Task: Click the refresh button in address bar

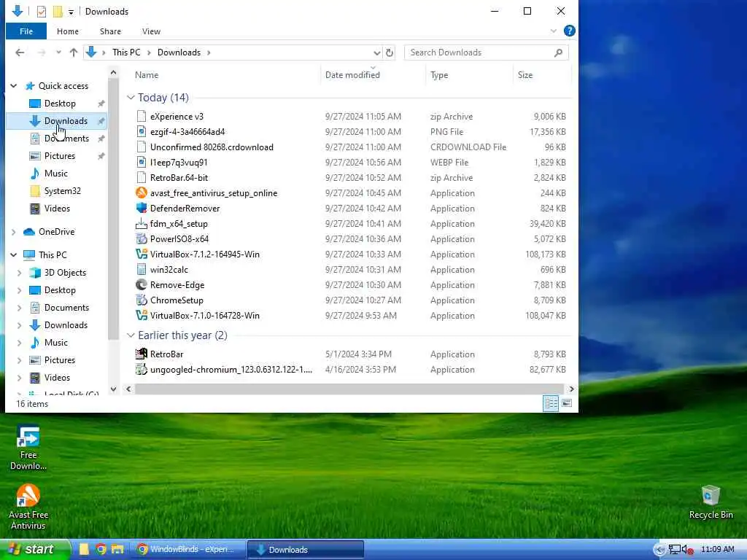Action: [x=390, y=52]
